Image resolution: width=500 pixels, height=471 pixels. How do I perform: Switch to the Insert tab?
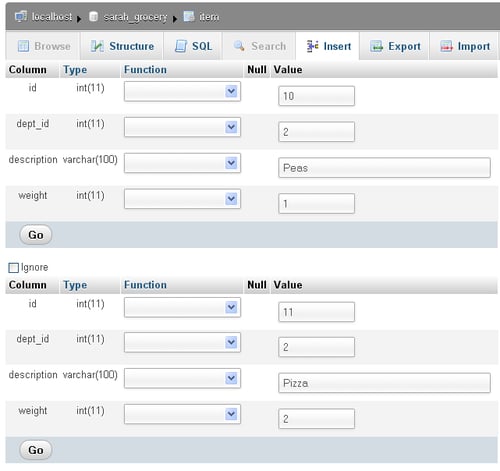pos(328,46)
